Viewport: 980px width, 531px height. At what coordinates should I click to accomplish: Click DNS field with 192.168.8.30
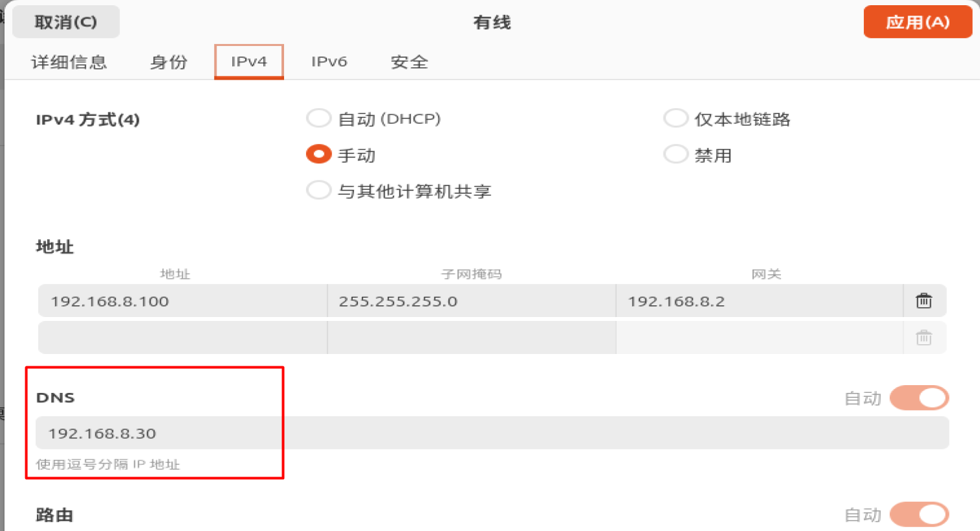click(x=492, y=433)
